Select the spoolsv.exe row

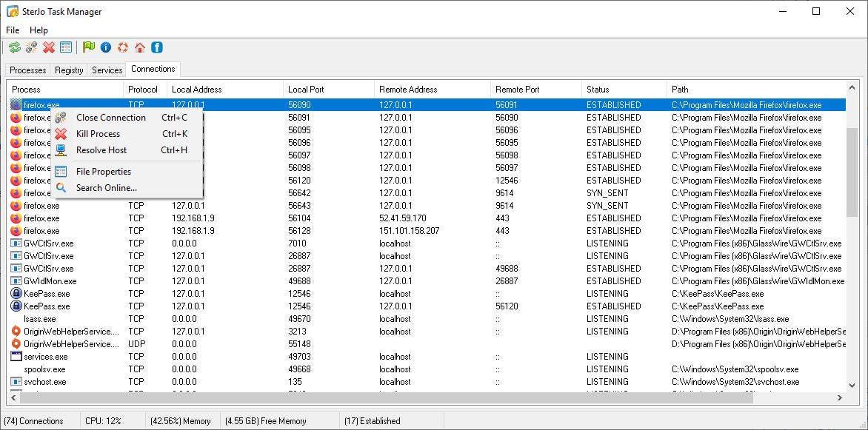point(427,369)
